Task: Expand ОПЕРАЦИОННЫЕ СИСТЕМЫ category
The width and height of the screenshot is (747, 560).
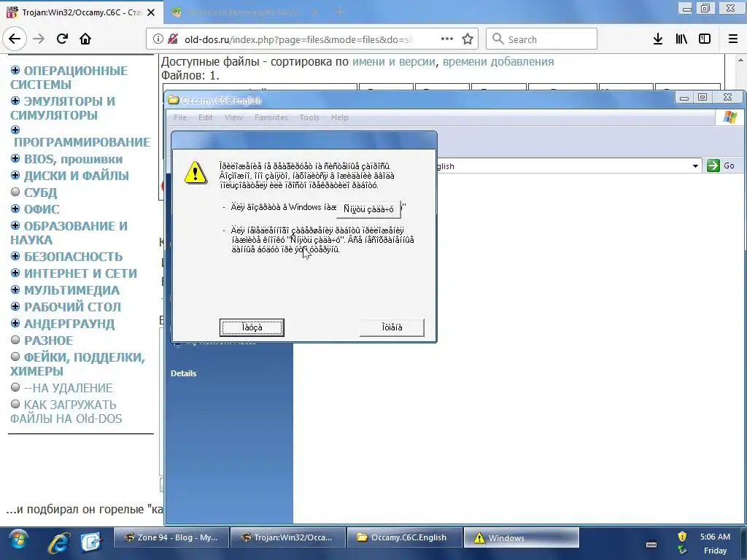Action: pyautogui.click(x=15, y=71)
